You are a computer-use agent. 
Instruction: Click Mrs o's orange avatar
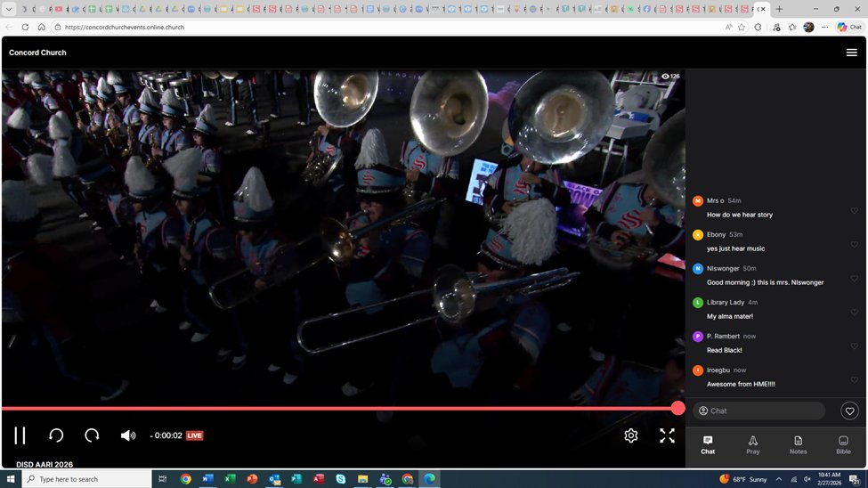click(697, 200)
